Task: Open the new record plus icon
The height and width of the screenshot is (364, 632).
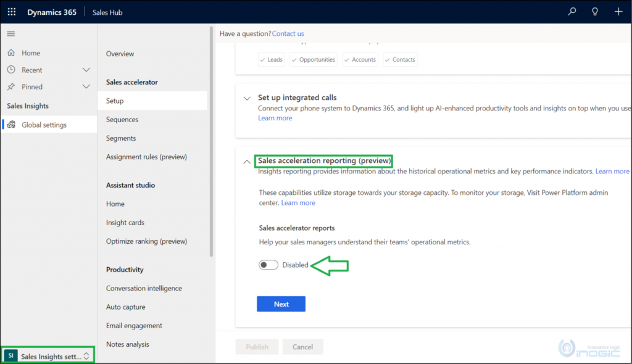Action: (x=618, y=11)
